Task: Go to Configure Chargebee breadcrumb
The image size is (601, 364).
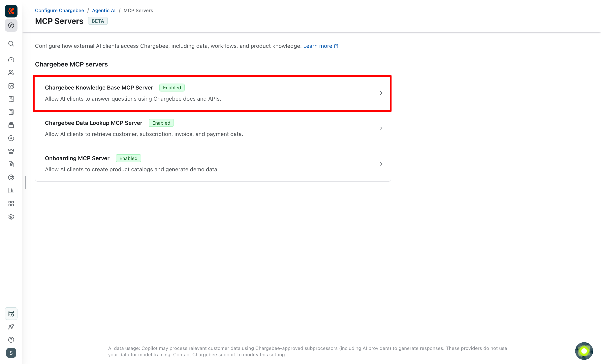Action: coord(59,11)
